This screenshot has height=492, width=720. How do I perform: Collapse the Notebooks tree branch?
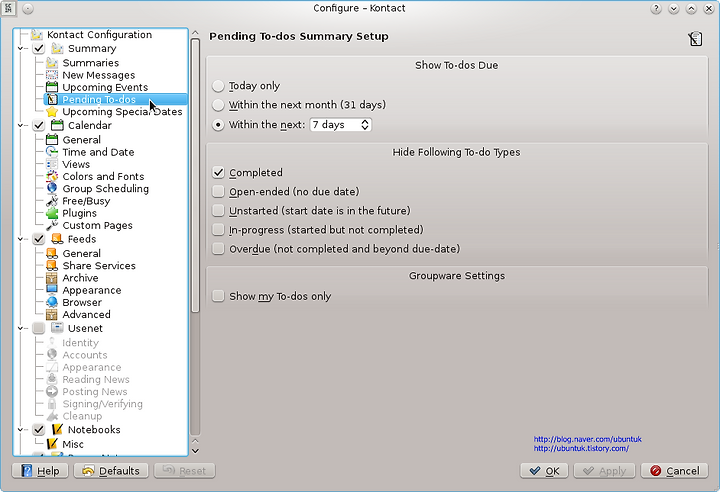point(20,430)
